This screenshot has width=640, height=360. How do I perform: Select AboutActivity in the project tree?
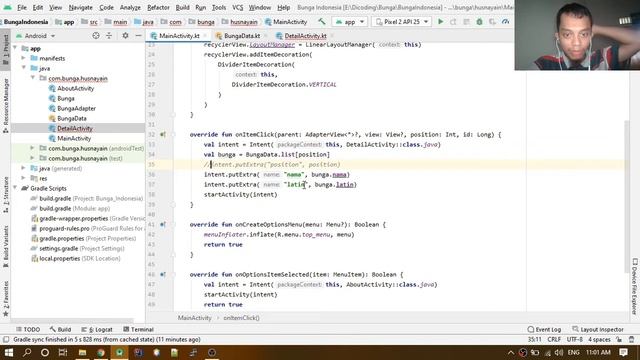[x=76, y=88]
